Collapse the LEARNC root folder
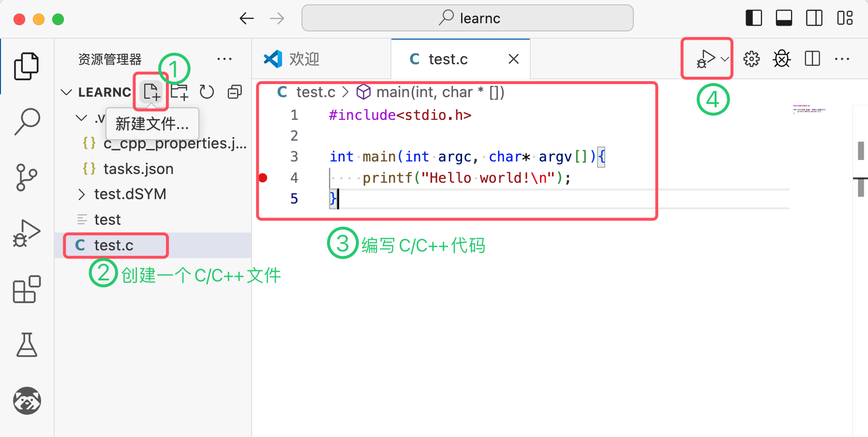 (67, 92)
